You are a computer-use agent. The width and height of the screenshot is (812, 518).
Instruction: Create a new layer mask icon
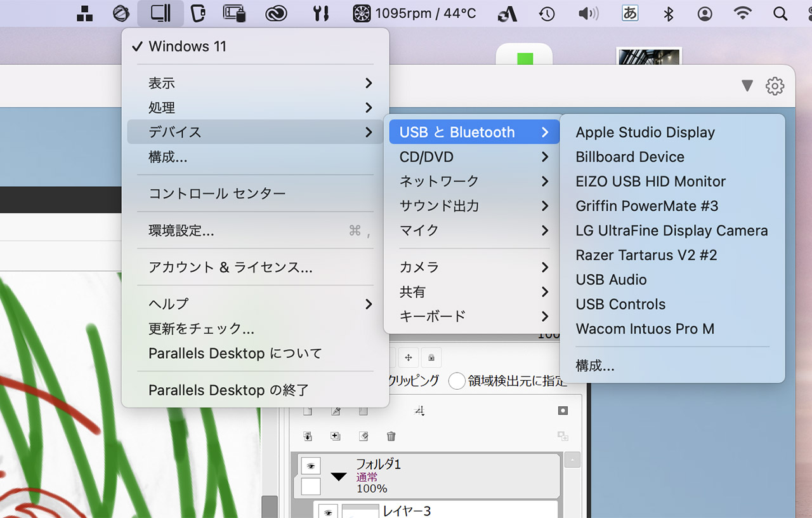coord(563,411)
